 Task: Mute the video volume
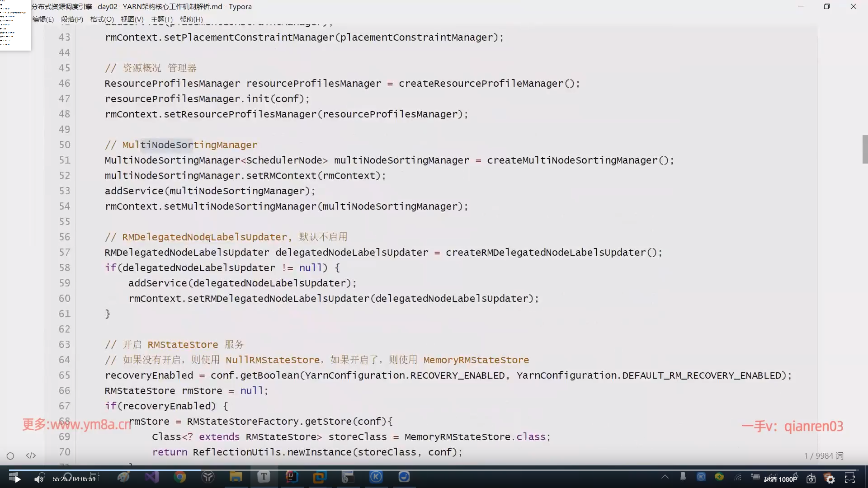point(39,479)
